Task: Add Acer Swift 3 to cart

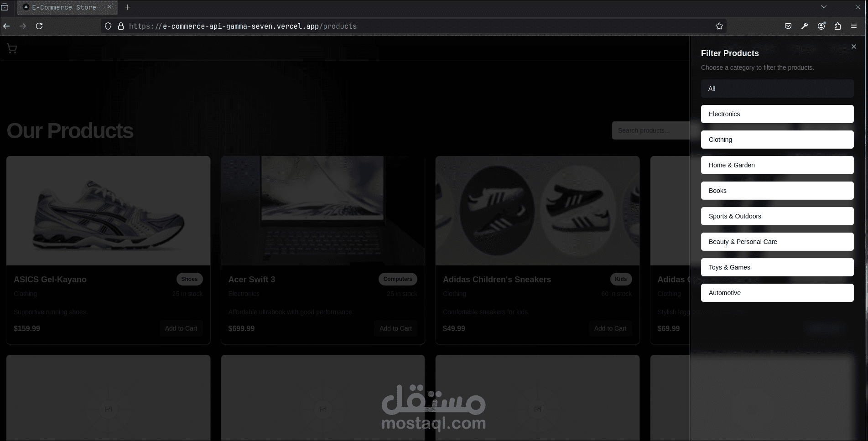Action: coord(395,328)
